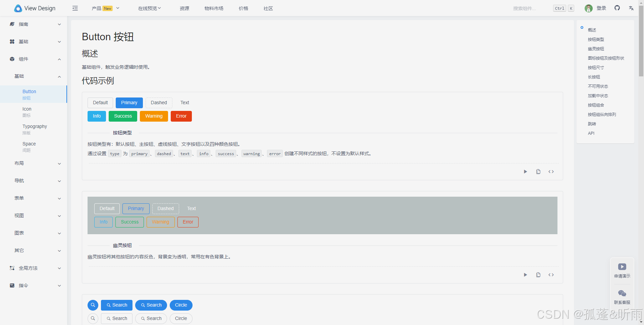Click the 登录 login link
This screenshot has height=325, width=644.
[x=601, y=8]
